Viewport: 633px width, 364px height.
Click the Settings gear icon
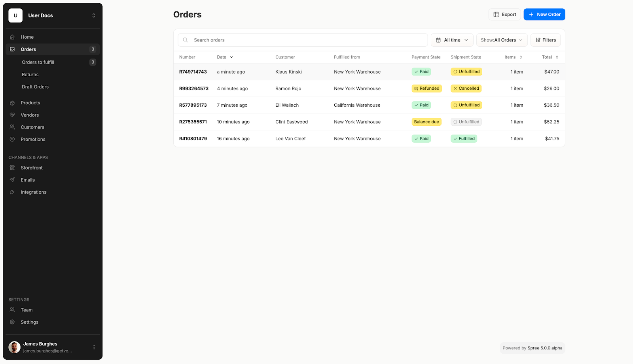pos(12,322)
